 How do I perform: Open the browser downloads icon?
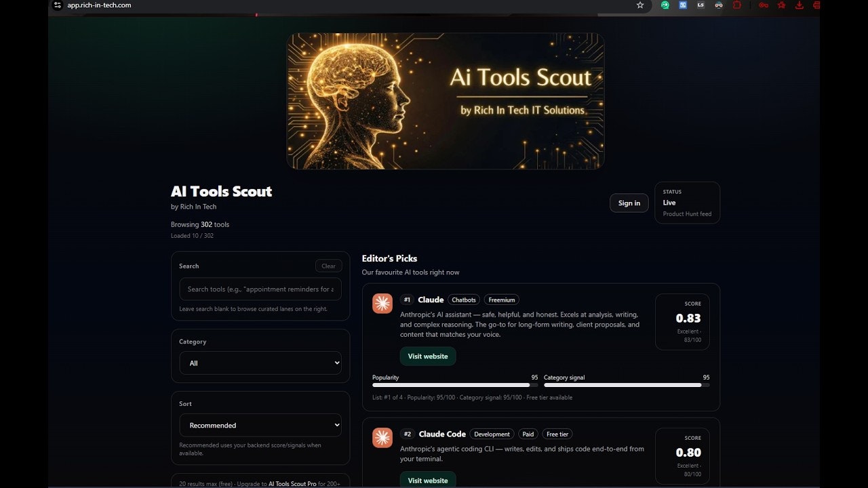click(x=800, y=5)
